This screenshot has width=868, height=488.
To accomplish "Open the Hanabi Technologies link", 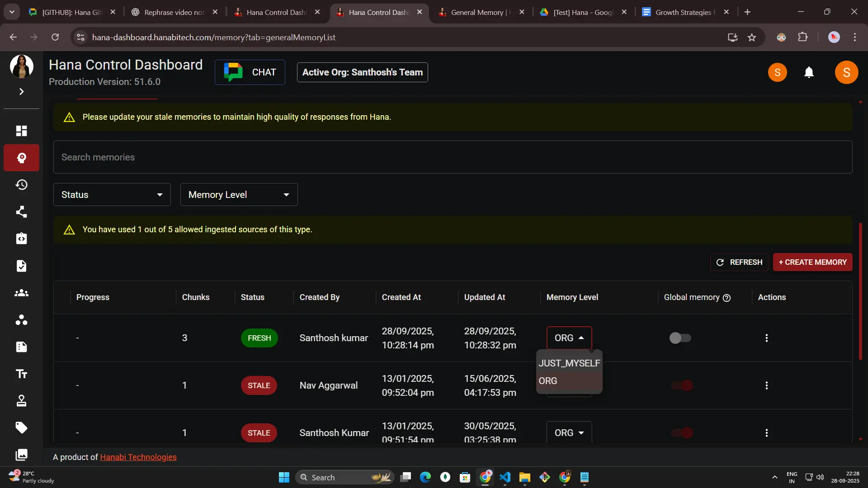I will (138, 457).
